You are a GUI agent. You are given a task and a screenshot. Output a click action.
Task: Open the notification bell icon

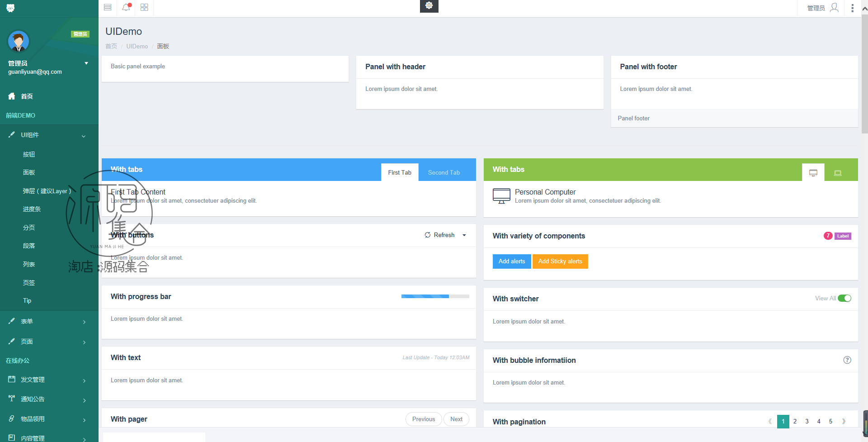(126, 7)
